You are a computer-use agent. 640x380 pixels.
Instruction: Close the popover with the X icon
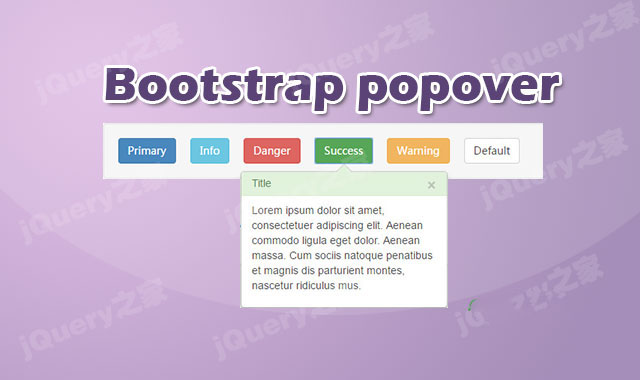coord(431,185)
